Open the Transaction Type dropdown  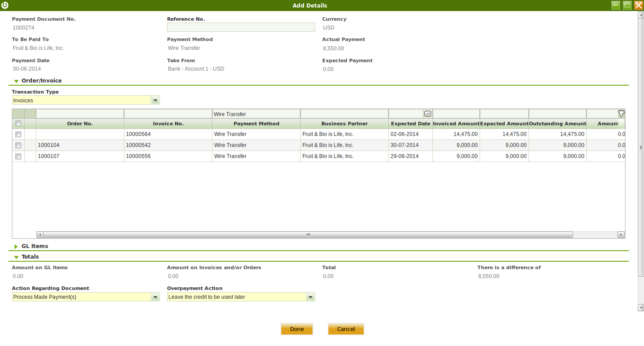click(x=155, y=101)
